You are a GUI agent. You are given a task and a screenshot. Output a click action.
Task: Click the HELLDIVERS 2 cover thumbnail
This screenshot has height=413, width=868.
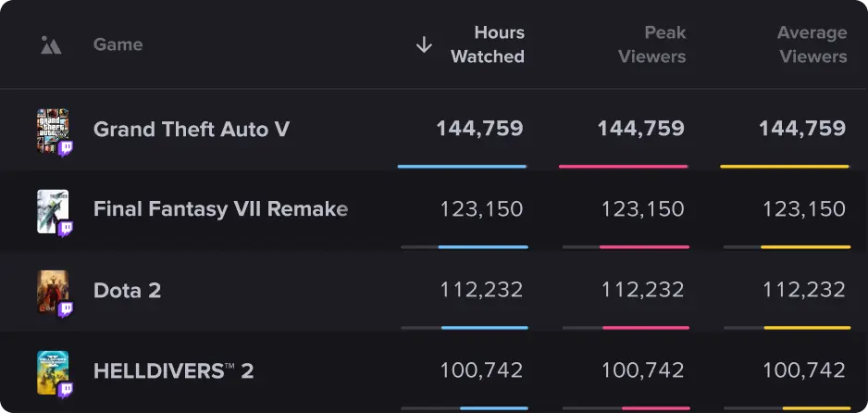(51, 370)
